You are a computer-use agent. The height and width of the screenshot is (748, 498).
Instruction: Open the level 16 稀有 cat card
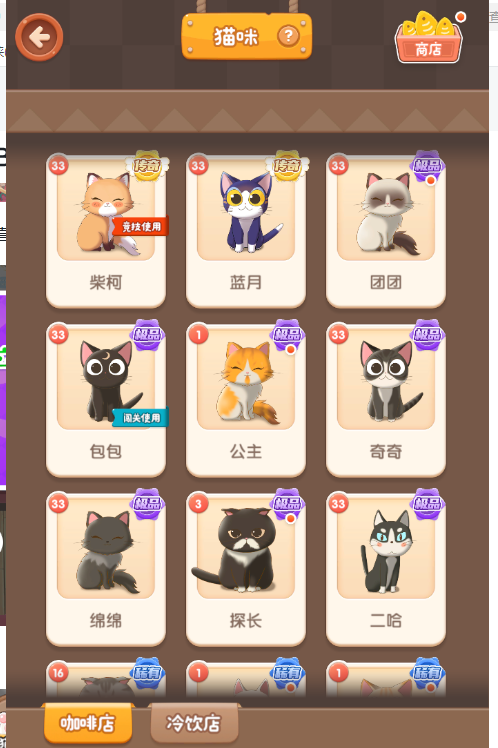click(106, 679)
